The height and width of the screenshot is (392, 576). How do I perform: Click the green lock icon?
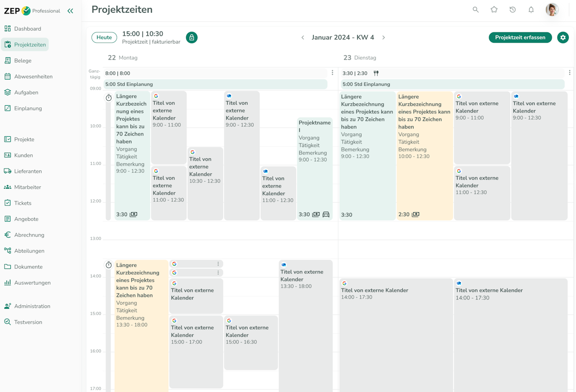pyautogui.click(x=192, y=37)
